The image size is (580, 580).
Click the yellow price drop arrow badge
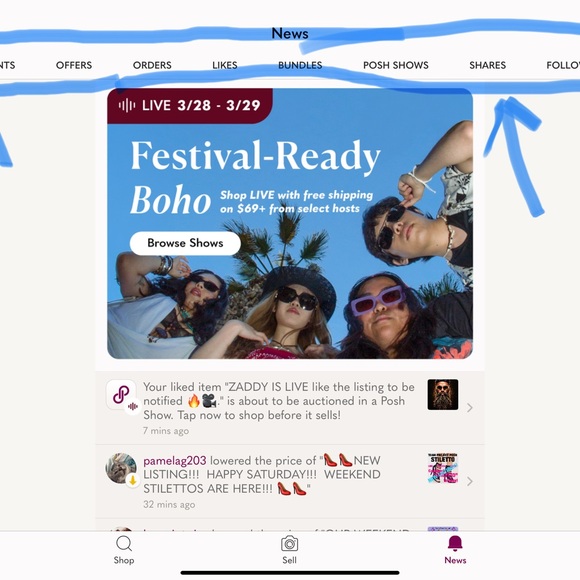click(x=133, y=480)
